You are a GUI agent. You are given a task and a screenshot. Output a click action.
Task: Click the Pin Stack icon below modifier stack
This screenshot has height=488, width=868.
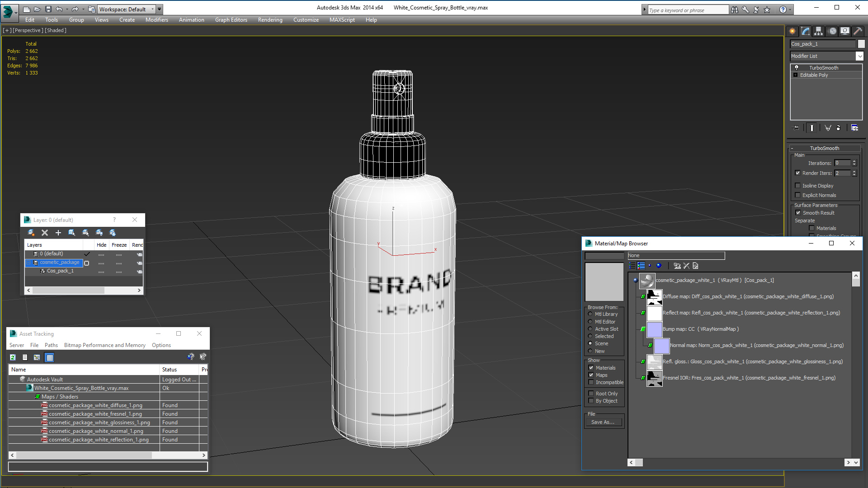(796, 128)
